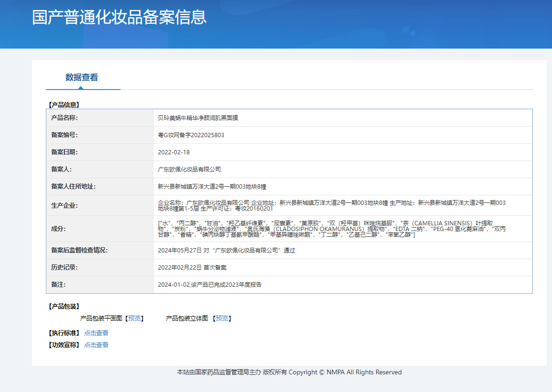Click the 成分 ingredients list text
The height and width of the screenshot is (392, 552).
[331, 229]
